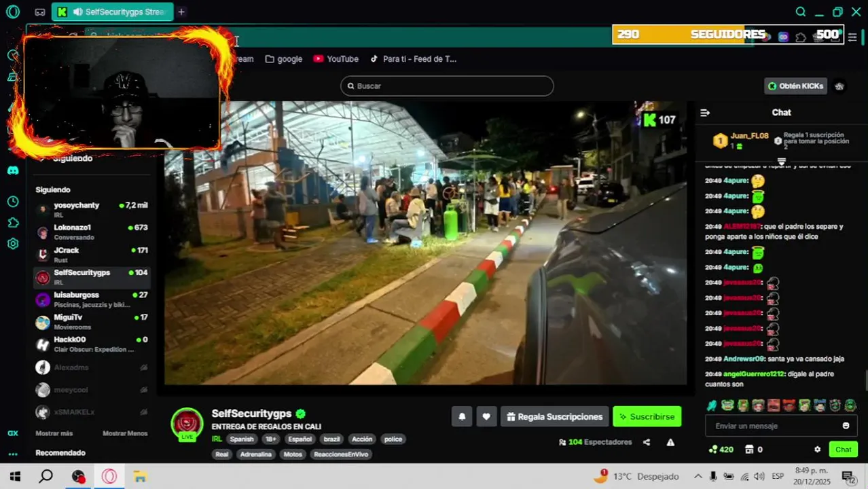This screenshot has height=489, width=868.
Task: Open browser history clock in sidebar
Action: pos(12,202)
